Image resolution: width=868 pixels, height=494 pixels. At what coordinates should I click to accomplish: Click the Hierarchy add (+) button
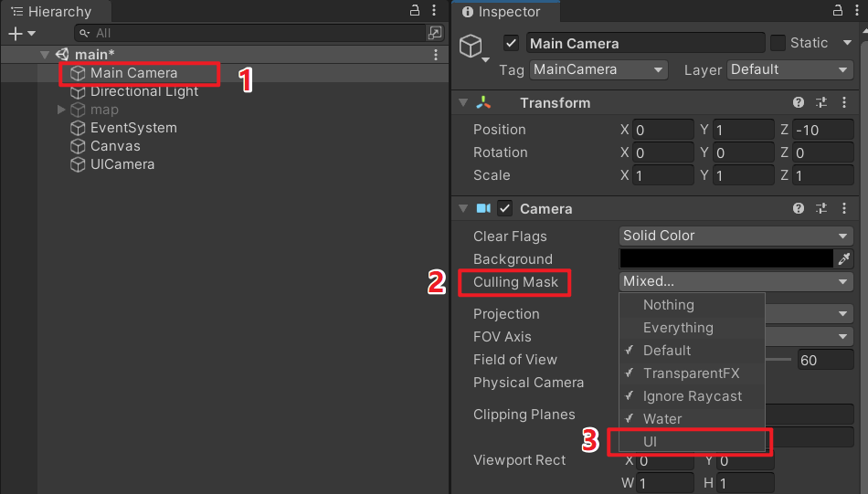[16, 34]
